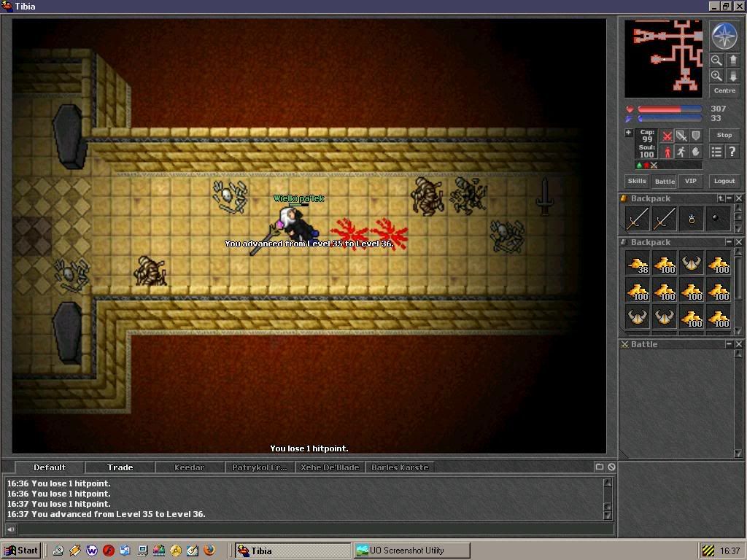747x560 pixels.
Task: Collapse the second Backpack container
Action: point(729,242)
